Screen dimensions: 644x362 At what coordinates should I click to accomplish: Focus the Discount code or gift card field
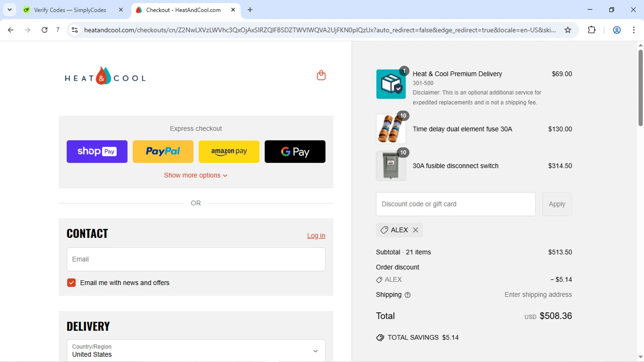pyautogui.click(x=456, y=204)
